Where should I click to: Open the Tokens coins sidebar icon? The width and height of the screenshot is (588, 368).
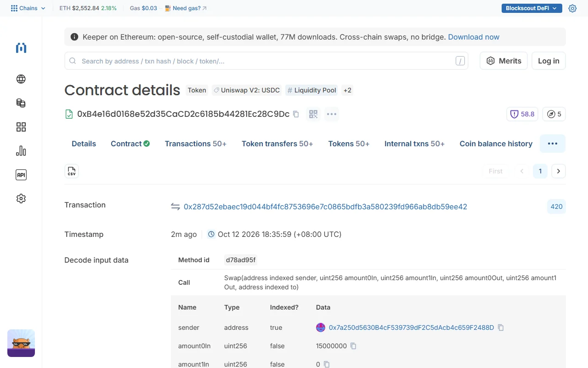pyautogui.click(x=21, y=103)
